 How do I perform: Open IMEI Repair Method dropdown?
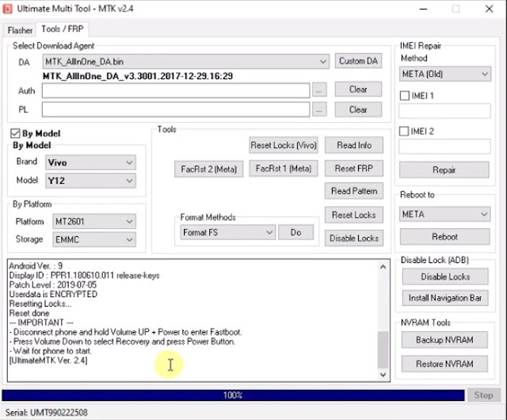coord(445,74)
